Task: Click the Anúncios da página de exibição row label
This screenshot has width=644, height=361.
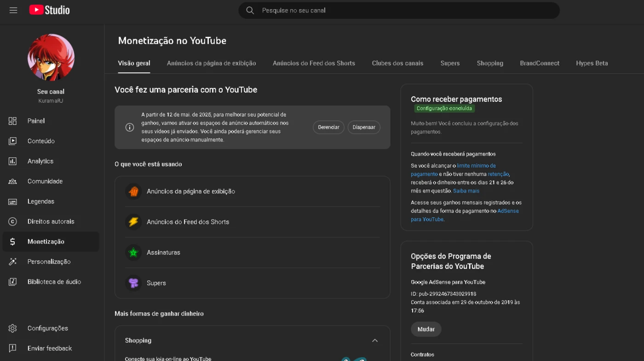Action: click(191, 191)
